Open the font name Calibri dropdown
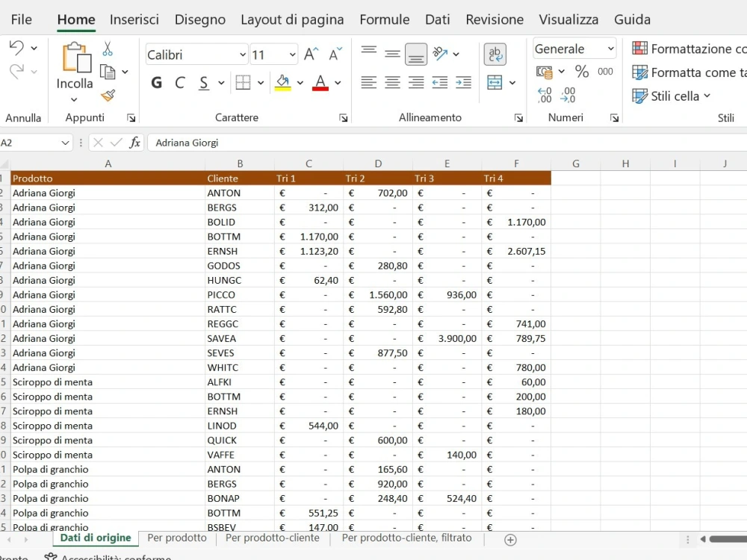Viewport: 747px width, 560px height. 243,55
